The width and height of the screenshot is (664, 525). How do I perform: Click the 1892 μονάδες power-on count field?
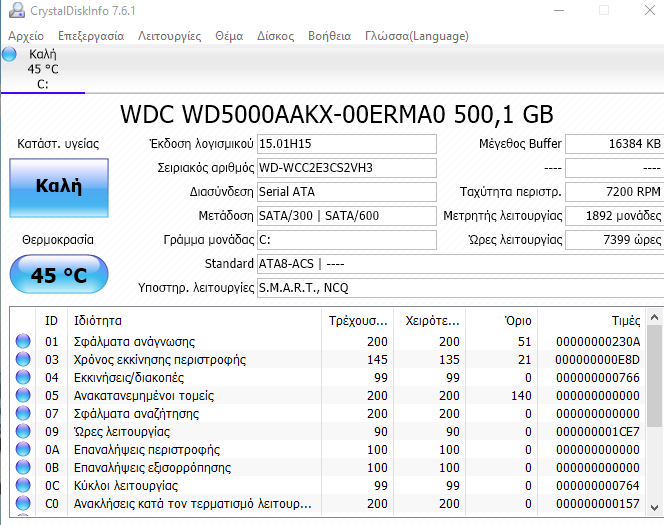click(x=614, y=216)
